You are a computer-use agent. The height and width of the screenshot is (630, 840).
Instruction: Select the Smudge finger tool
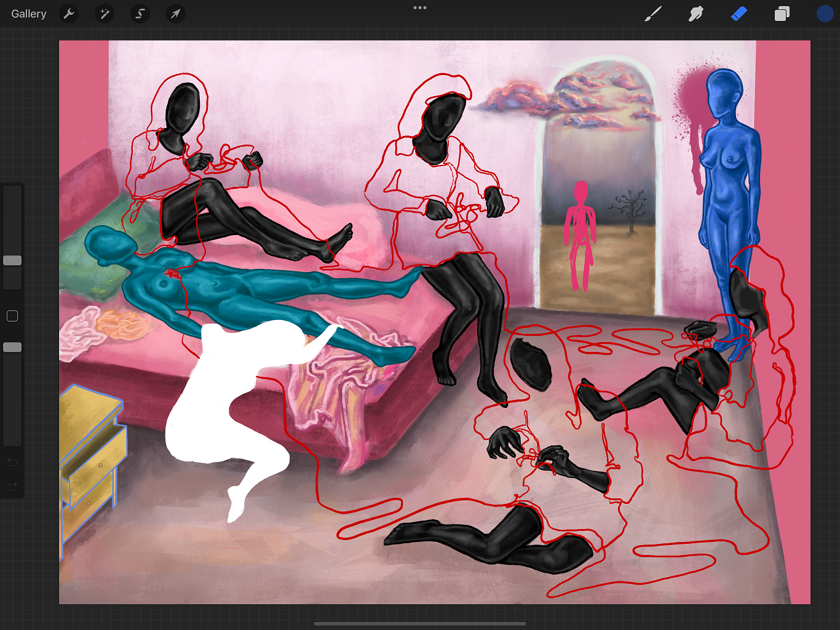pos(696,14)
